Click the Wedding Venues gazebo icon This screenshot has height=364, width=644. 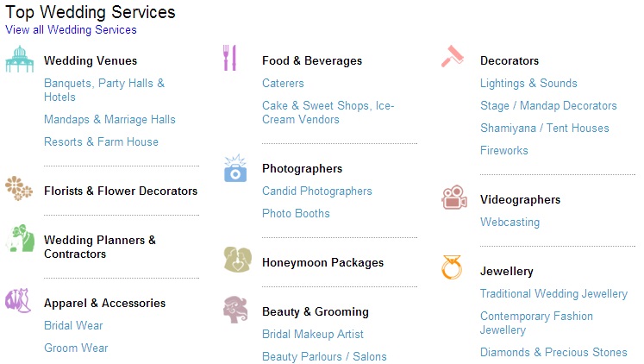tap(19, 60)
